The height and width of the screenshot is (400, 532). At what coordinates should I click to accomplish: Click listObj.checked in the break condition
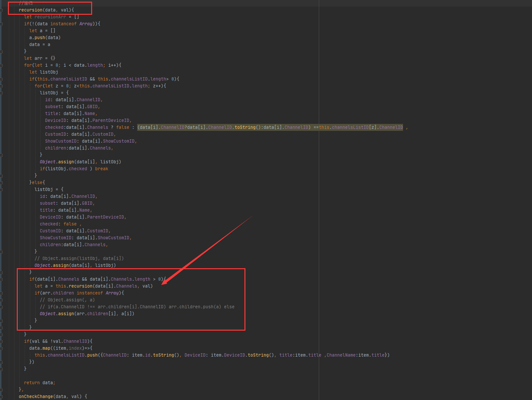pos(67,169)
